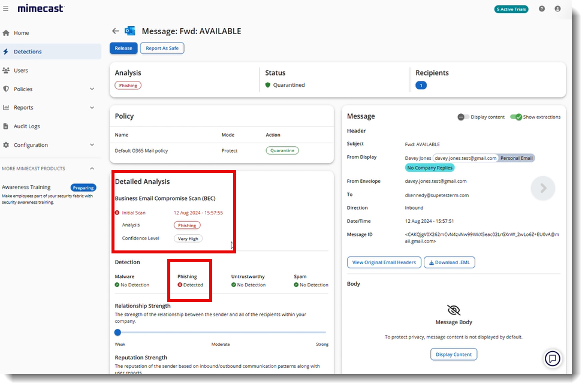The image size is (588, 390).
Task: Select Audit Logs in the sidebar
Action: [28, 126]
